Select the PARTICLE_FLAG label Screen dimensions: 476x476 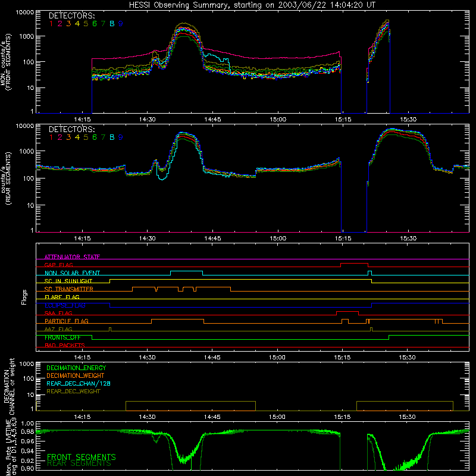click(x=67, y=321)
